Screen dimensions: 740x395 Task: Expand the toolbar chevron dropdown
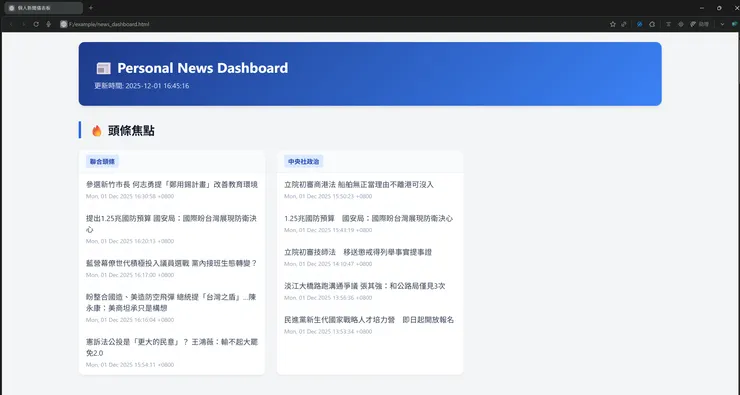(722, 24)
